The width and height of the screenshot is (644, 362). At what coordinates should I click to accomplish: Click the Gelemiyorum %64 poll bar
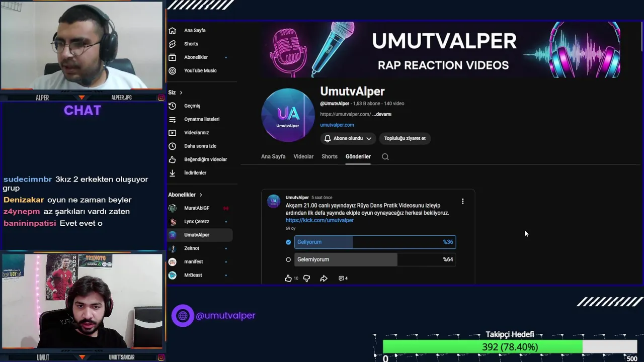375,259
